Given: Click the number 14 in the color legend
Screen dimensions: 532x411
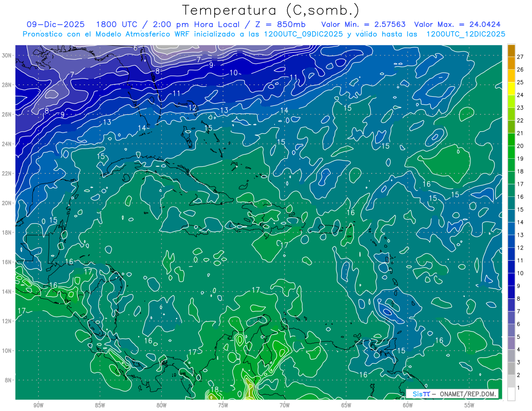Looking at the screenshot, I should pos(520,222).
